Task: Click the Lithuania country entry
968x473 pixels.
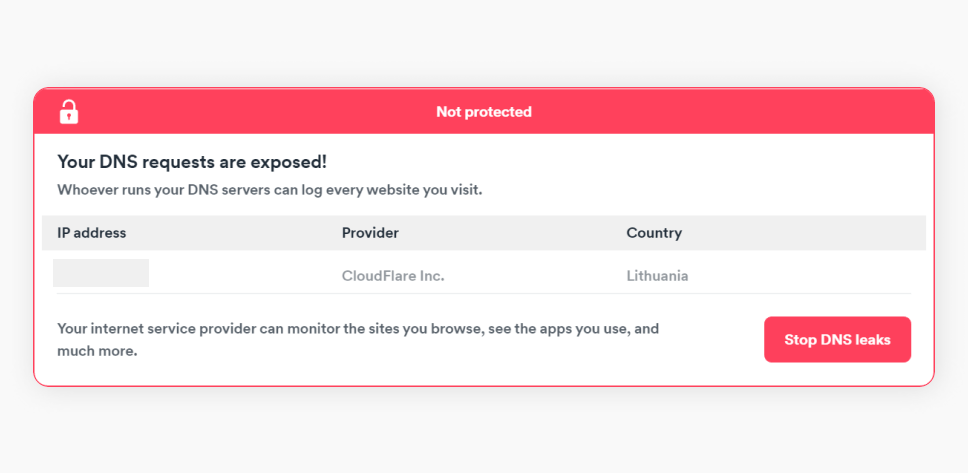Action: pyautogui.click(x=657, y=276)
